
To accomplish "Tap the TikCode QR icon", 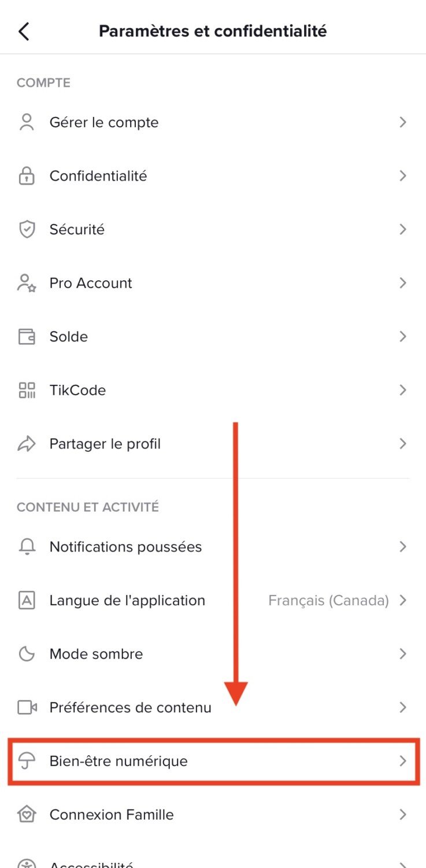I will coord(27,390).
